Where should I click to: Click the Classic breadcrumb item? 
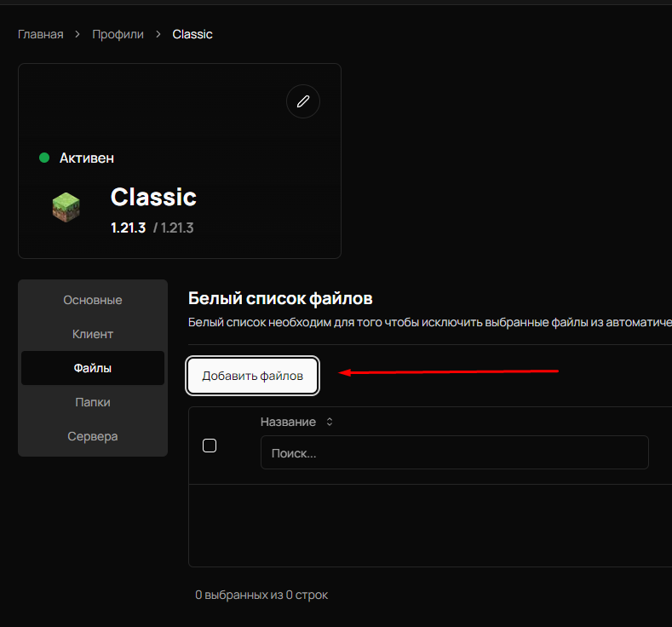point(192,35)
